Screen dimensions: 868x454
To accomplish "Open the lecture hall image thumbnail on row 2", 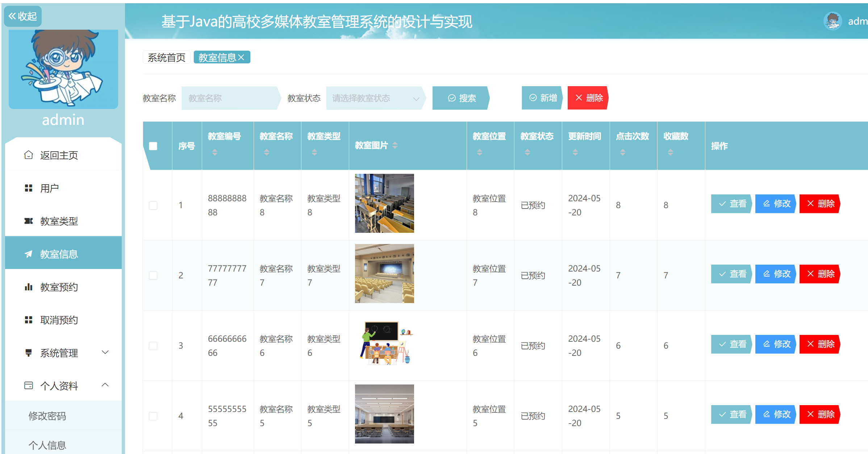I will (384, 273).
